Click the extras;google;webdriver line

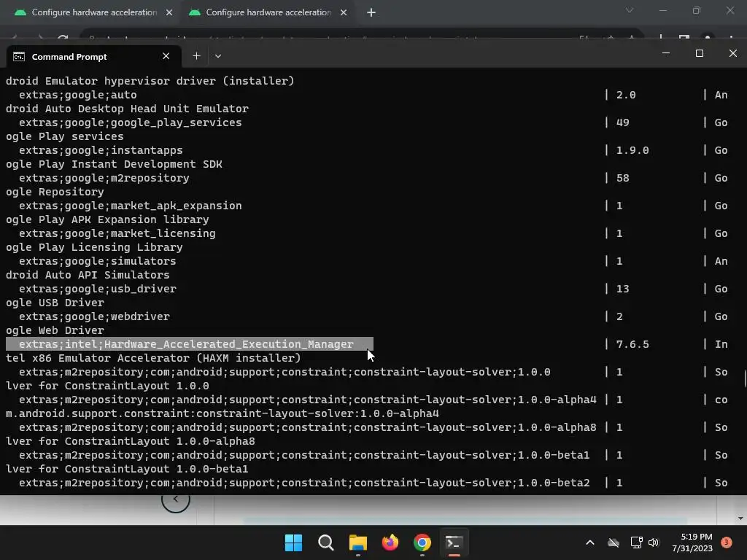point(94,316)
